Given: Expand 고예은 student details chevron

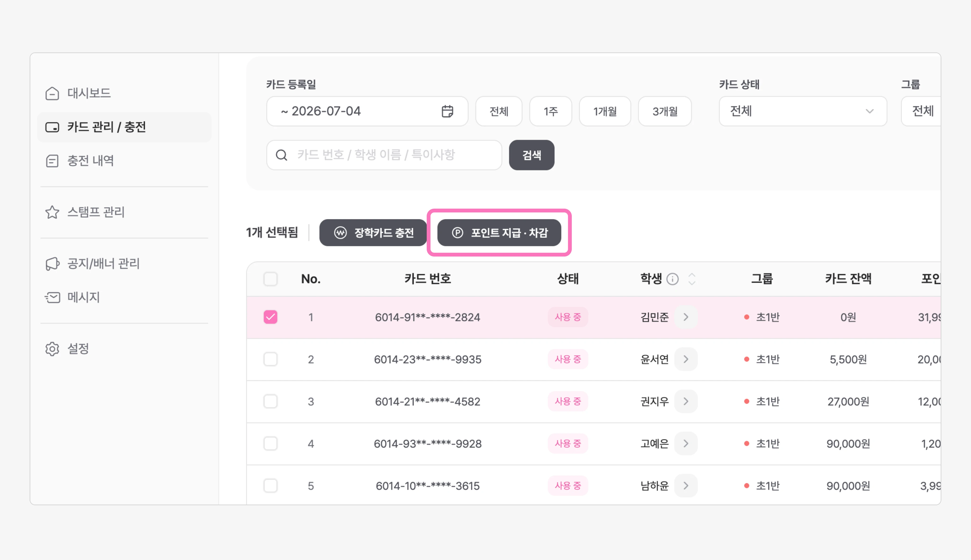Looking at the screenshot, I should [686, 443].
